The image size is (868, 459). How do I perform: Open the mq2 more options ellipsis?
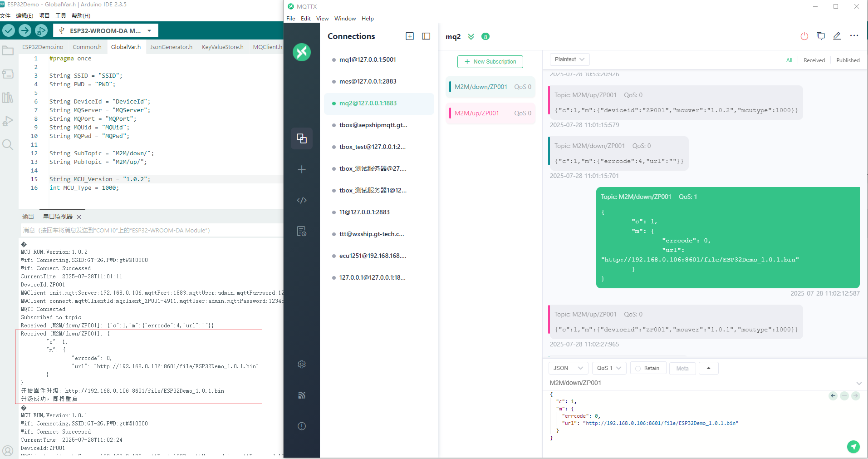pos(854,36)
